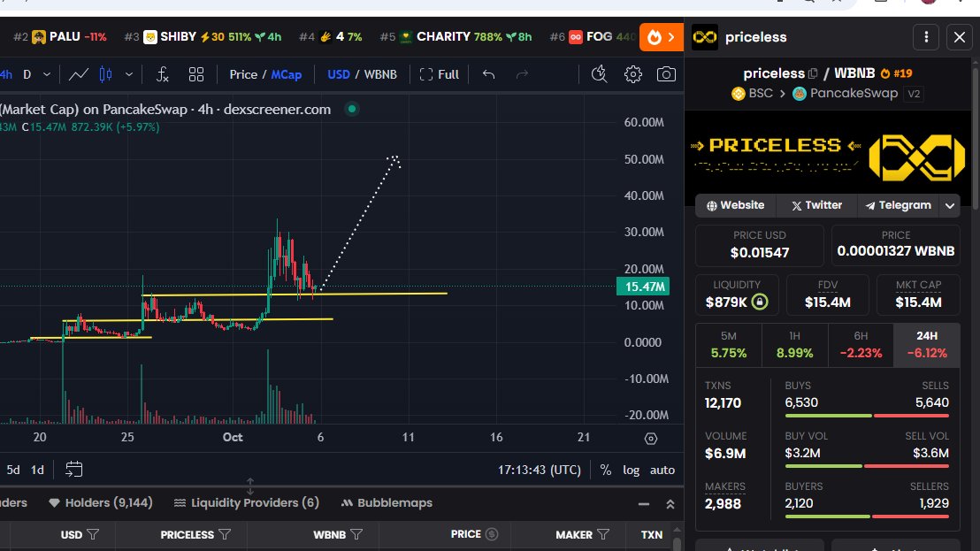Open the CHARITY trending token

click(456, 37)
